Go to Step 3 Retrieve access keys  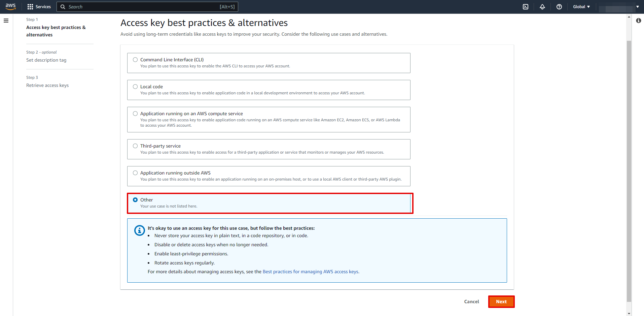tap(47, 85)
